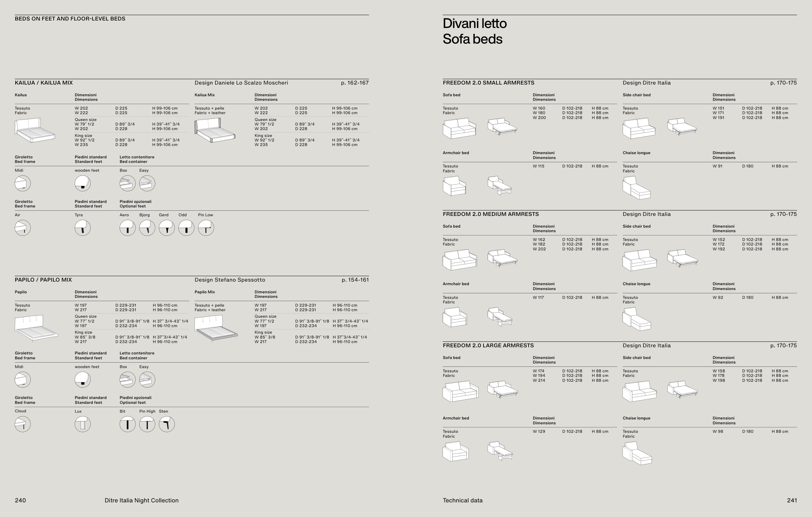Screen dimensions: 812x517
Task: Select Small Armrests chaise longue drawing
Action: click(x=636, y=188)
